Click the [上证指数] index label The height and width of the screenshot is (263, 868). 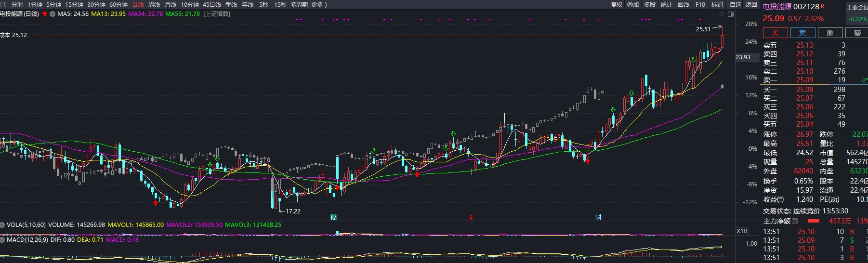[x=217, y=14]
